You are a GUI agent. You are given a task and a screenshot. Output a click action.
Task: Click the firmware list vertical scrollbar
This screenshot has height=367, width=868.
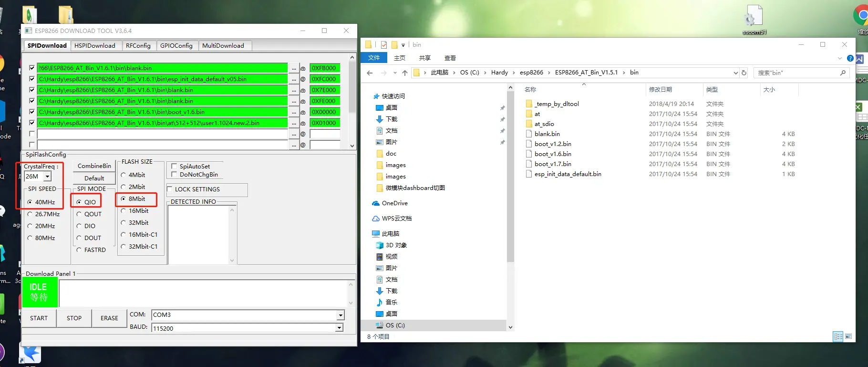coord(352,101)
